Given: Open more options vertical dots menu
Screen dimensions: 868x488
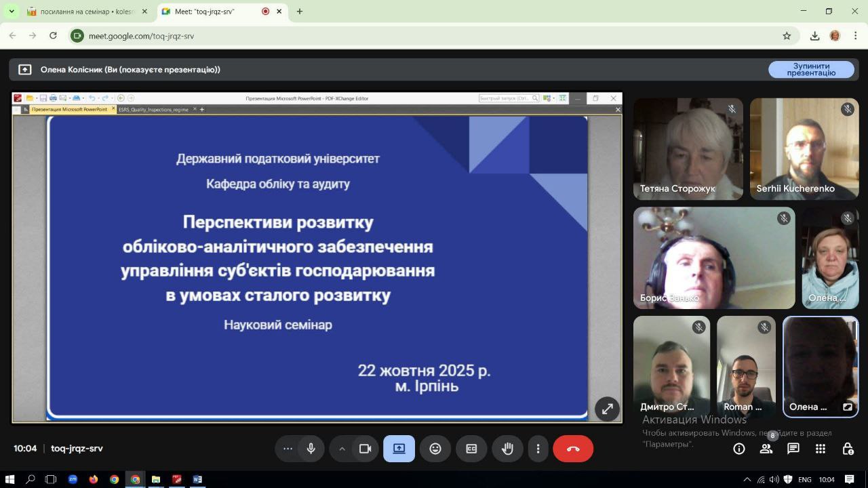Looking at the screenshot, I should coord(538,449).
